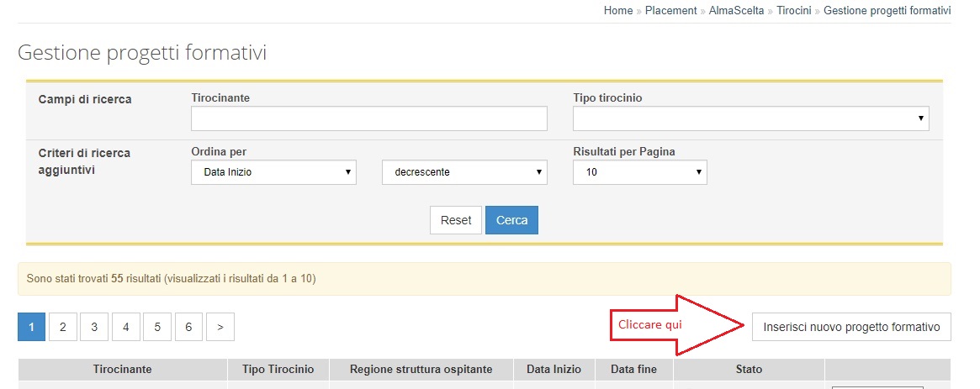The image size is (980, 389).
Task: Go to results page 4
Action: click(125, 327)
